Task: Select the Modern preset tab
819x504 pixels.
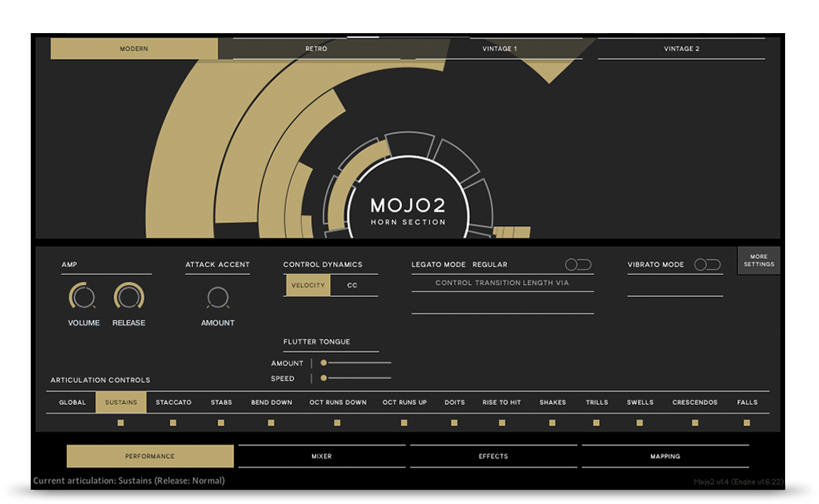Action: coord(134,49)
